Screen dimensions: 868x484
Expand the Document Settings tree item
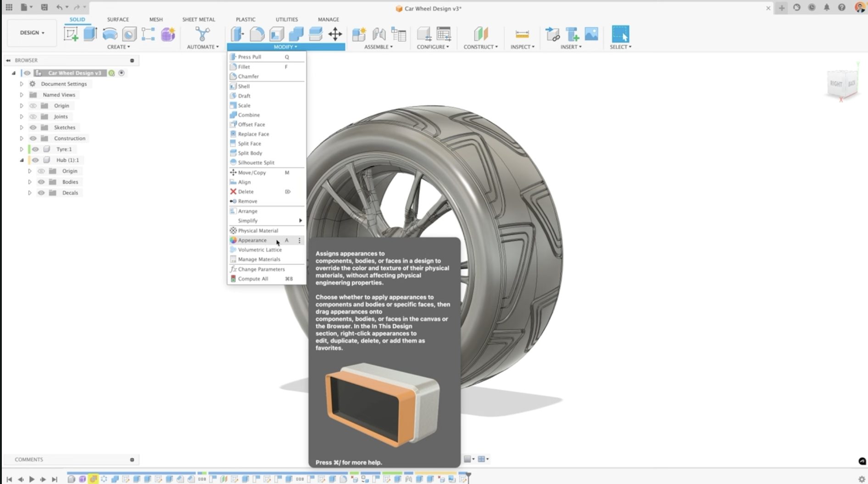22,84
